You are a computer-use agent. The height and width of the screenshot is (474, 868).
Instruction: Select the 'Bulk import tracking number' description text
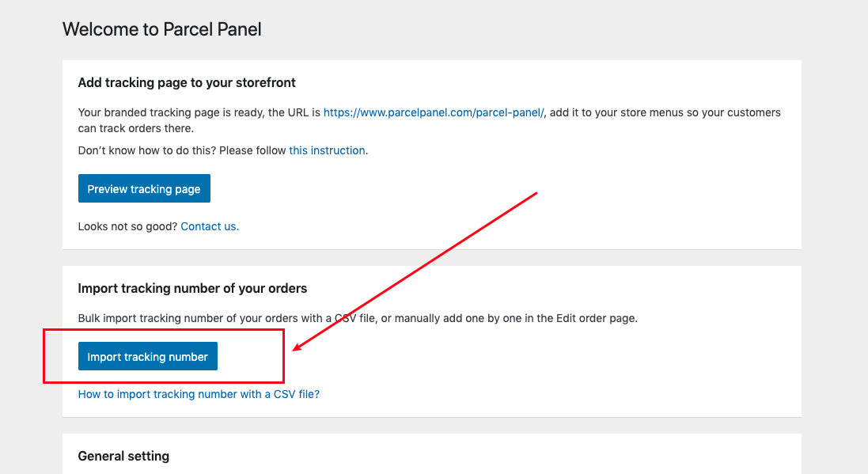point(358,318)
